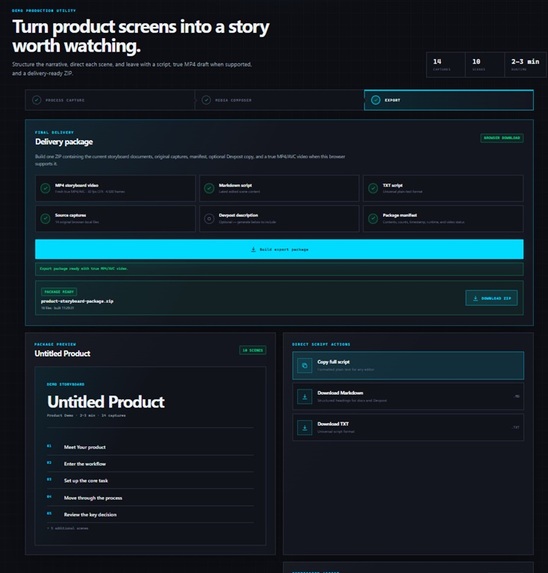The image size is (548, 573).
Task: Click the 10 scenes stat box
Action: click(485, 65)
